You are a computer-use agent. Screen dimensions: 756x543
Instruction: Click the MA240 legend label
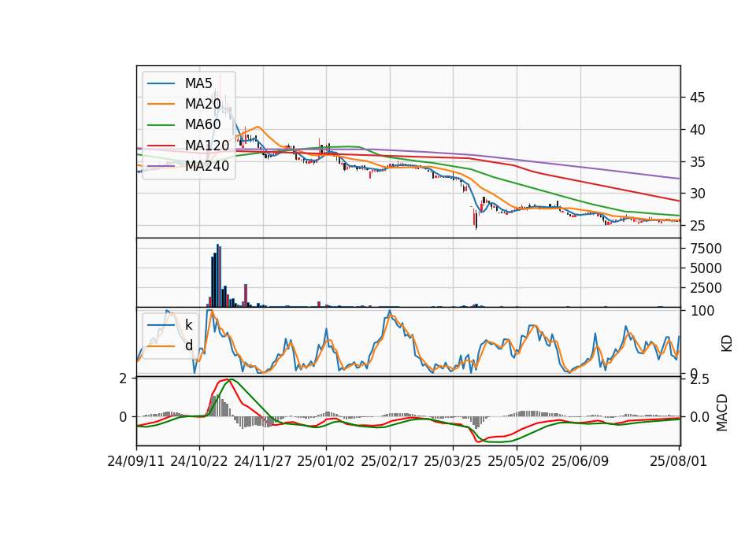point(207,166)
